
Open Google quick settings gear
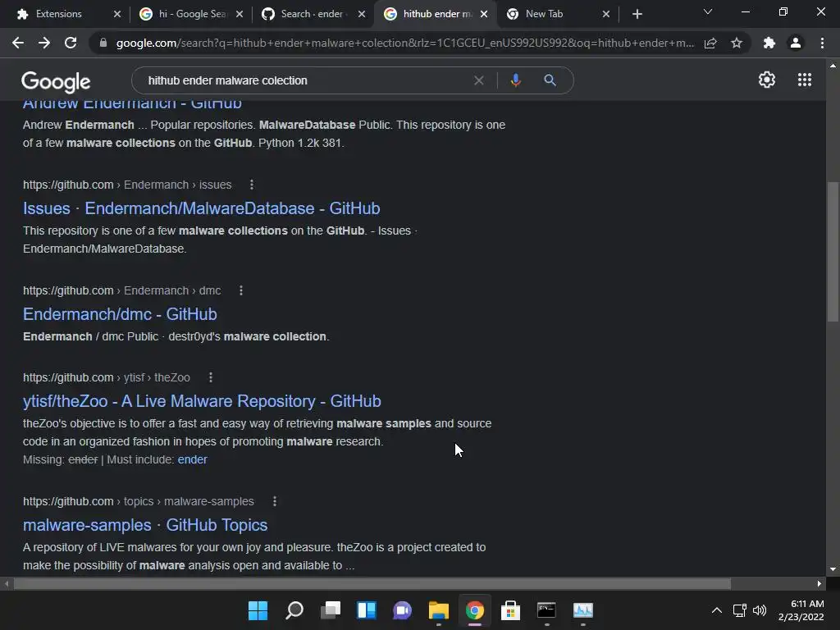[x=767, y=80]
